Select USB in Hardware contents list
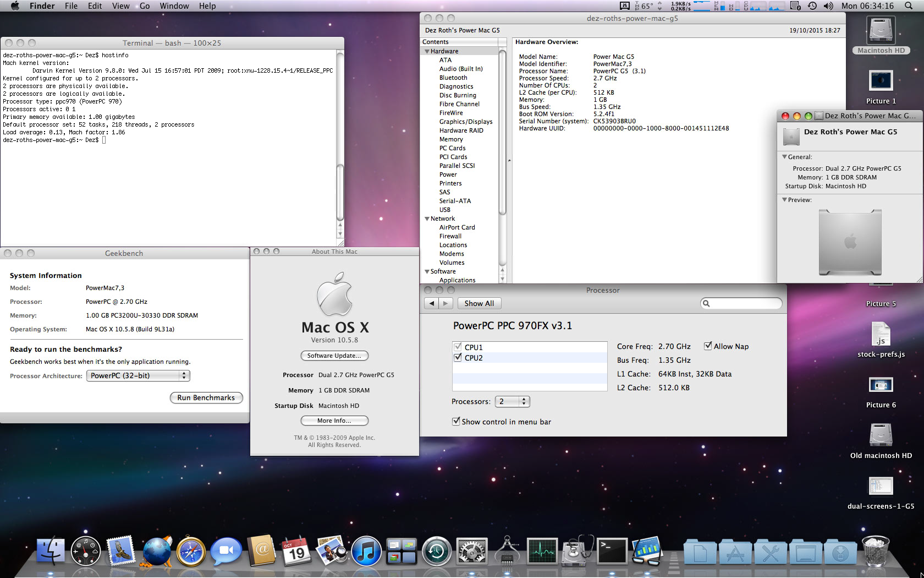 (x=445, y=210)
